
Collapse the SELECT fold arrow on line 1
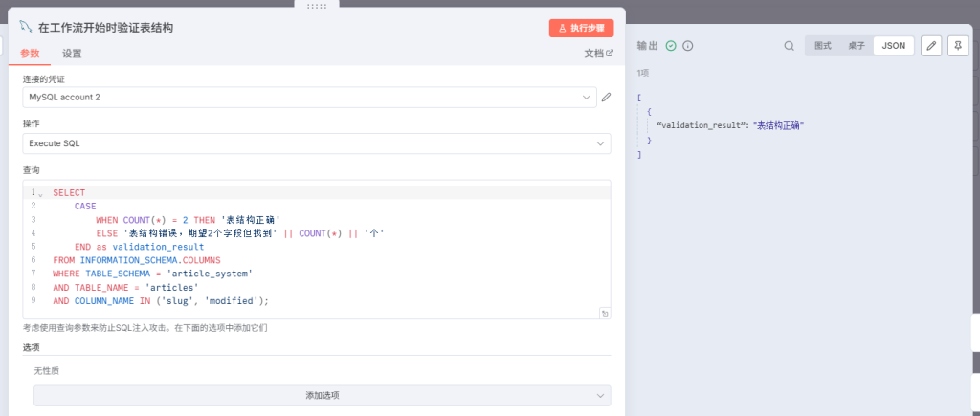coord(41,194)
